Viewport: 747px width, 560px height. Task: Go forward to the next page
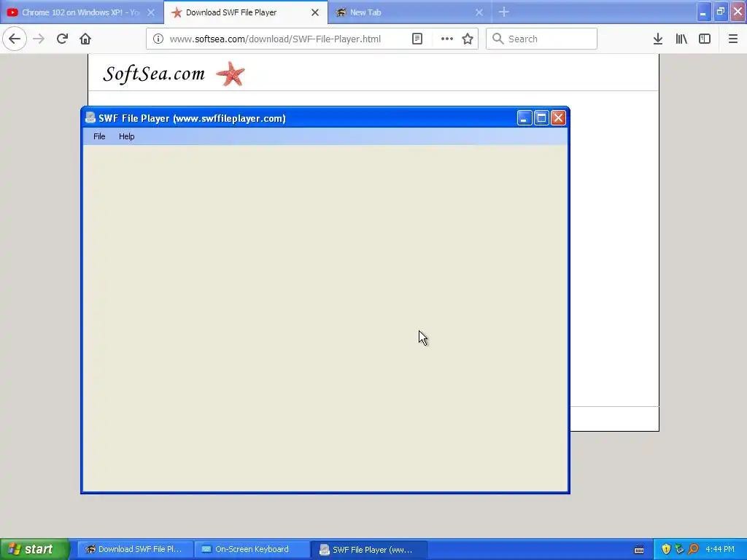click(x=39, y=39)
